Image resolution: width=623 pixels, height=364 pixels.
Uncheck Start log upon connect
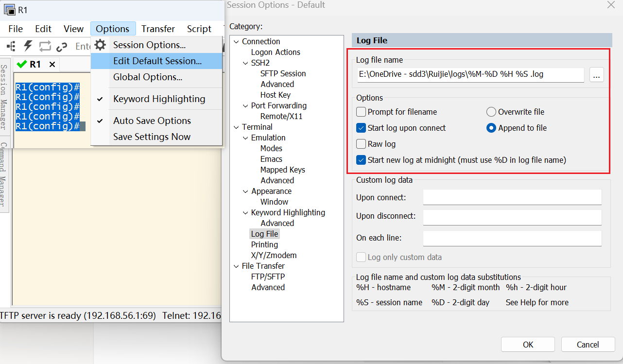(361, 128)
